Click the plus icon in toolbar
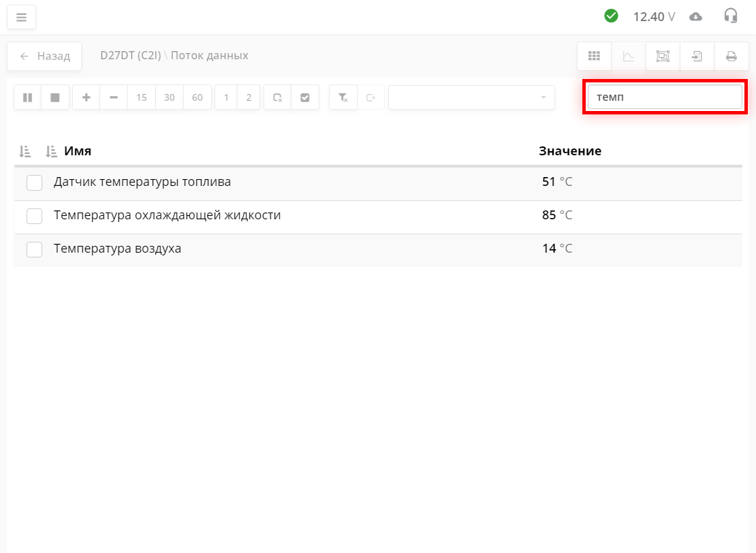This screenshot has height=553, width=756. pyautogui.click(x=86, y=97)
